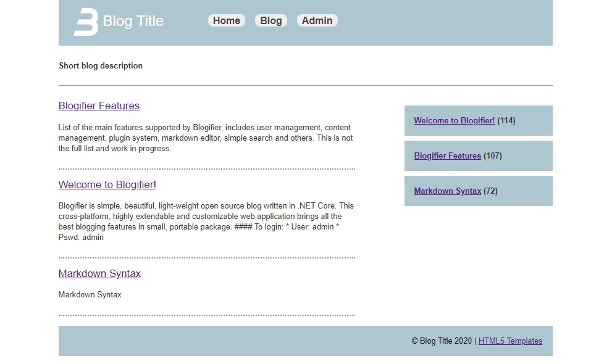Click the view count '(72)' beside Markdown Syntax

tap(489, 191)
